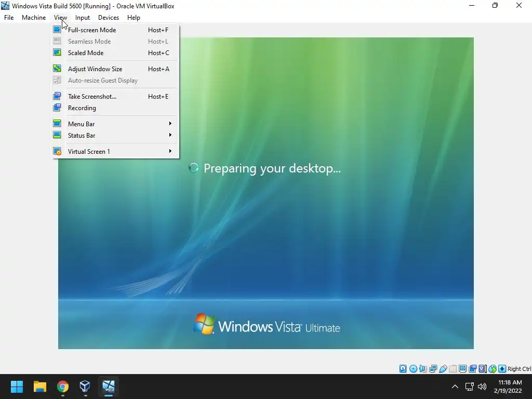Click the hard disk activity status icon
The height and width of the screenshot is (399, 532).
403,368
